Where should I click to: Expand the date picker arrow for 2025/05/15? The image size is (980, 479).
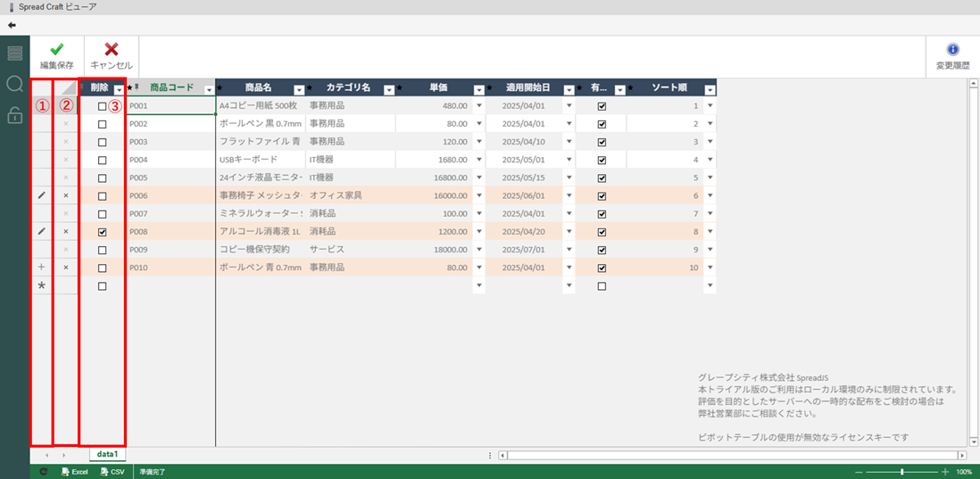[x=569, y=178]
